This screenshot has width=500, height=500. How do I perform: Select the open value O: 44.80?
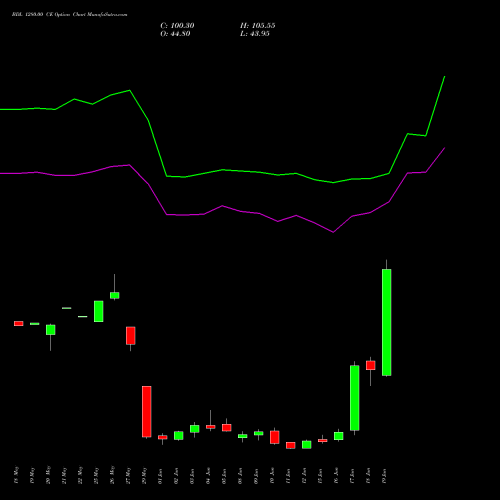click(x=175, y=34)
